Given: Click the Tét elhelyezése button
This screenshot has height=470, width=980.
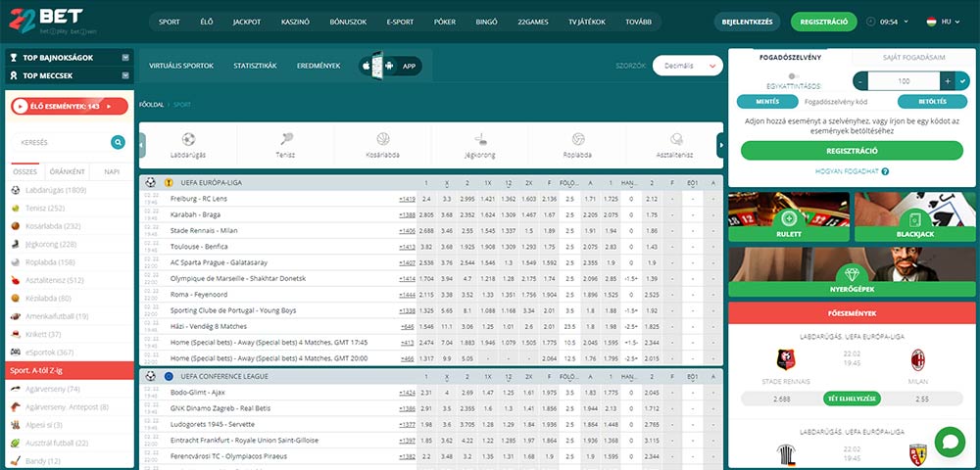Looking at the screenshot, I should (x=852, y=399).
